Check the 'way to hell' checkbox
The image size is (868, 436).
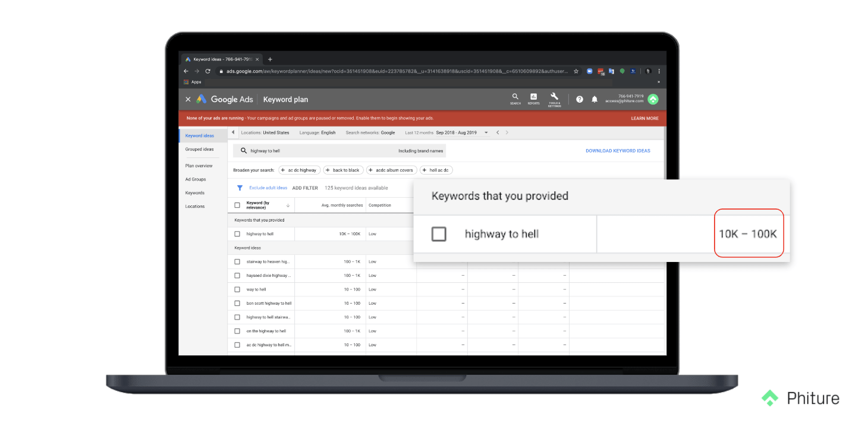237,289
